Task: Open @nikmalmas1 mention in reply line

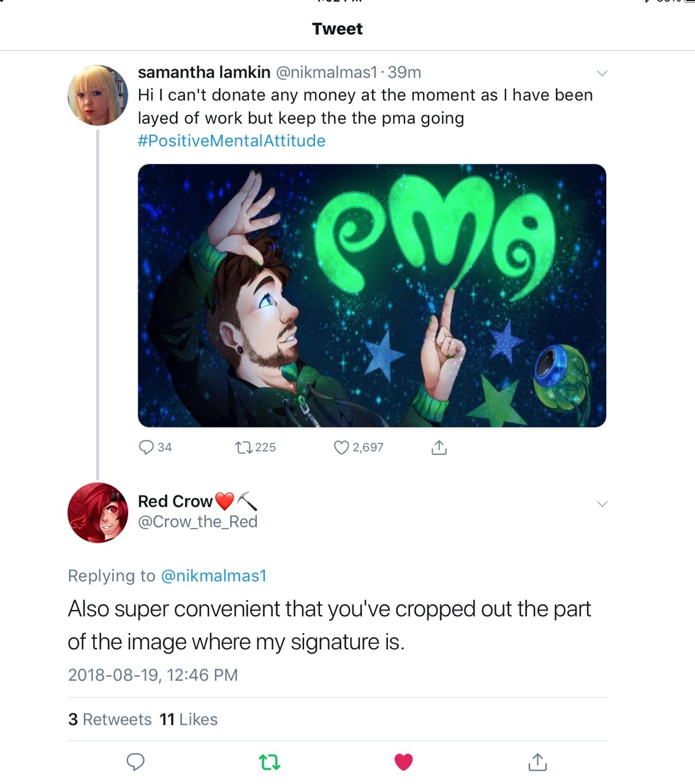Action: (213, 576)
